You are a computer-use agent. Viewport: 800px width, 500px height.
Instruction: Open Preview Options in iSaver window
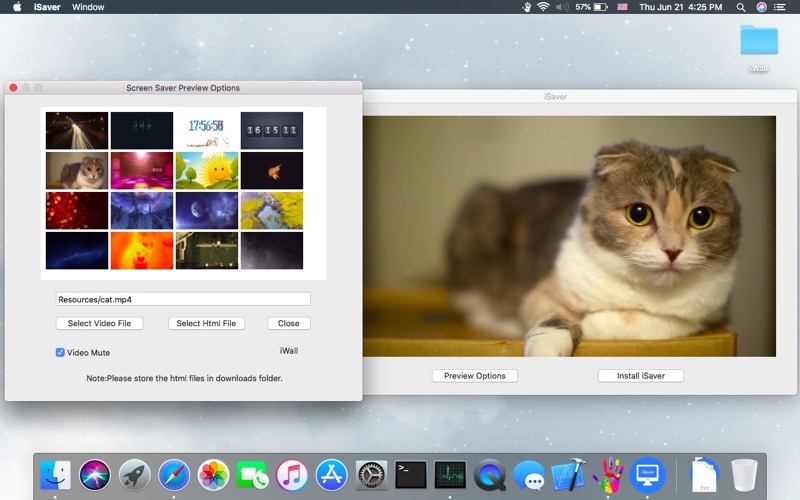tap(475, 376)
